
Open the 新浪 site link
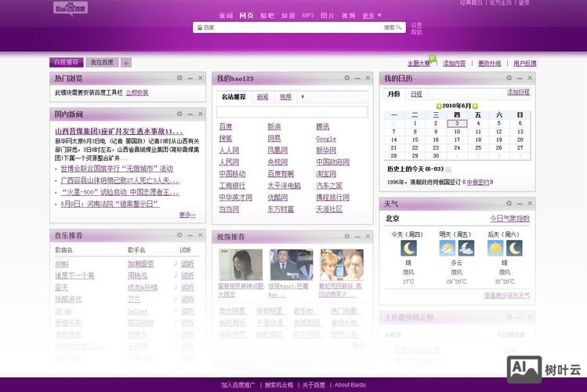274,126
